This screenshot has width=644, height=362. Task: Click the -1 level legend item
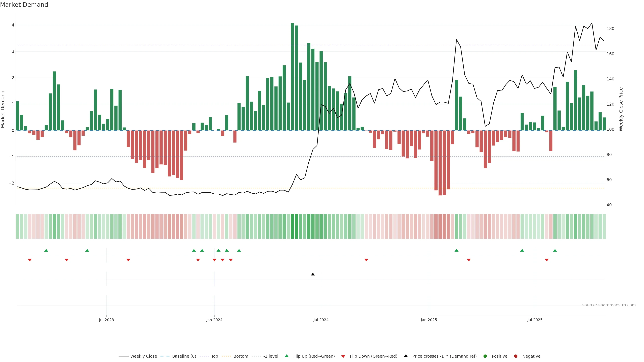pyautogui.click(x=271, y=356)
